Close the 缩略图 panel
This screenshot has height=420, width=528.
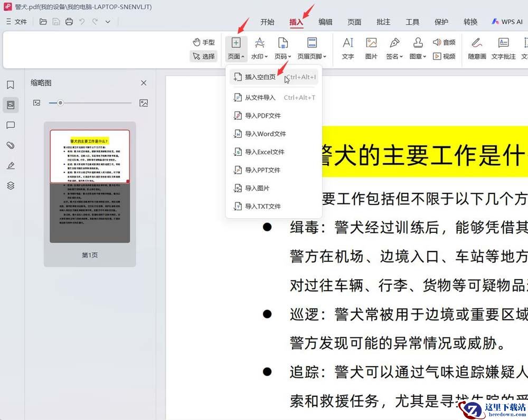click(x=144, y=83)
